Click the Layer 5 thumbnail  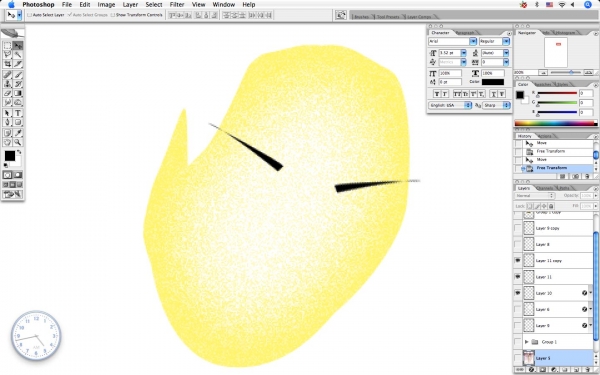pos(528,358)
